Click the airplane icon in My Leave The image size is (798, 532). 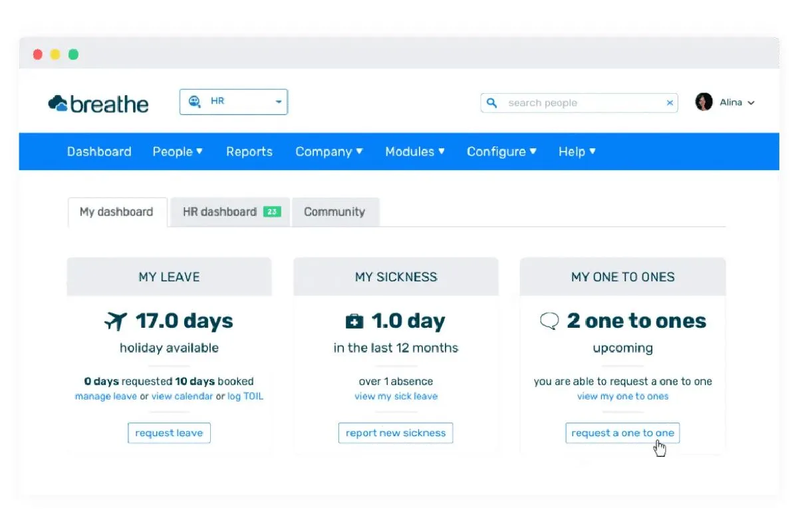[x=116, y=322]
